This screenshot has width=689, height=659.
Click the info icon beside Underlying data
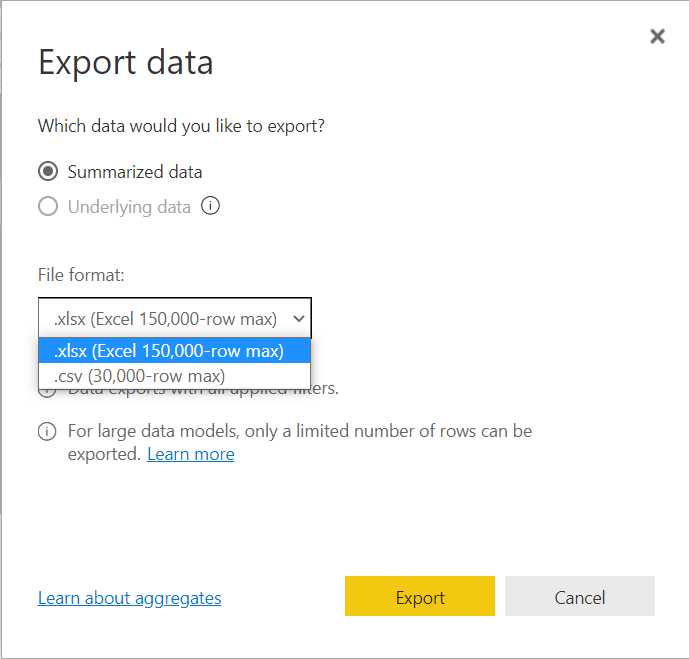pos(210,206)
